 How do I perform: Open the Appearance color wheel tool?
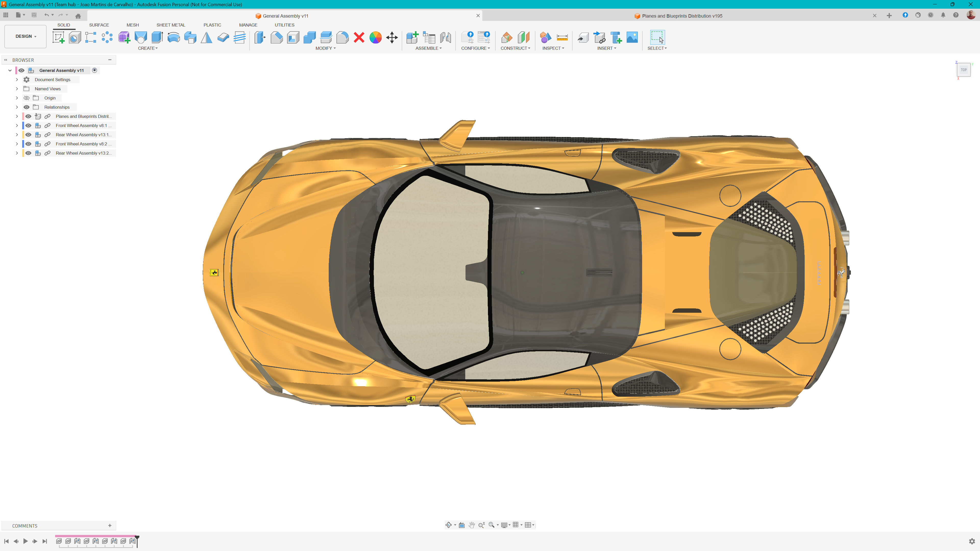(375, 37)
